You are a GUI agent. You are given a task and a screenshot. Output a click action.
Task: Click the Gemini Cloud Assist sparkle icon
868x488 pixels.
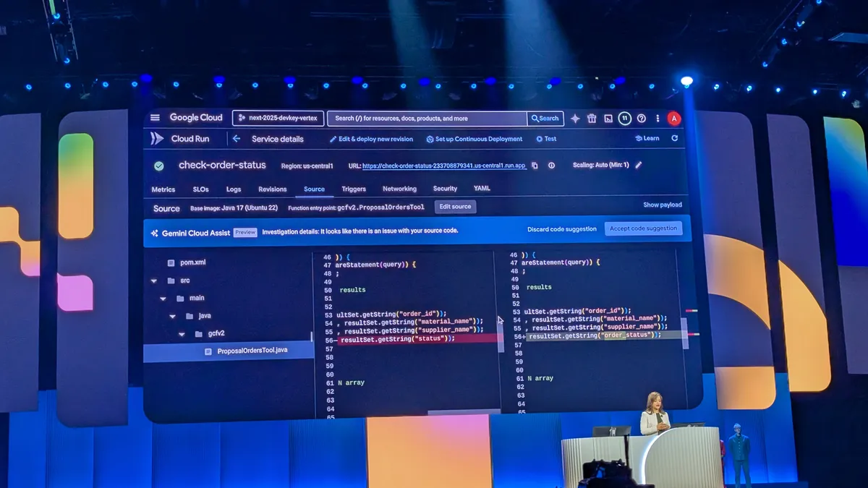point(154,233)
